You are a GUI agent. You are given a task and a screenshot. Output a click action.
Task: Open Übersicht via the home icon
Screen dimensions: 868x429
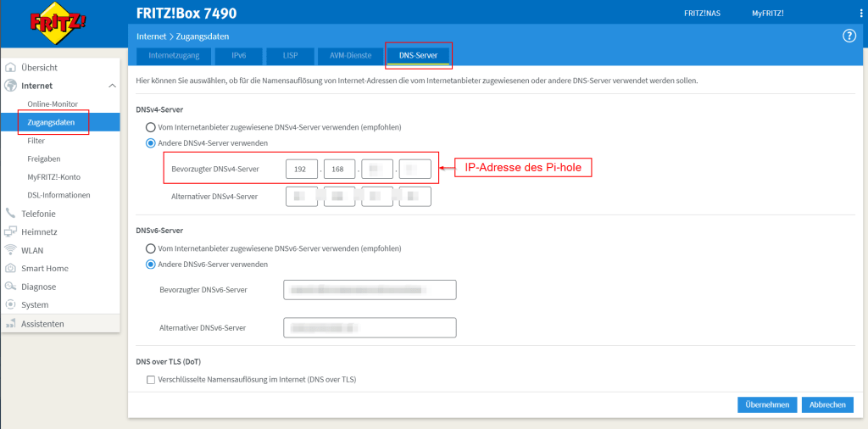tap(11, 68)
